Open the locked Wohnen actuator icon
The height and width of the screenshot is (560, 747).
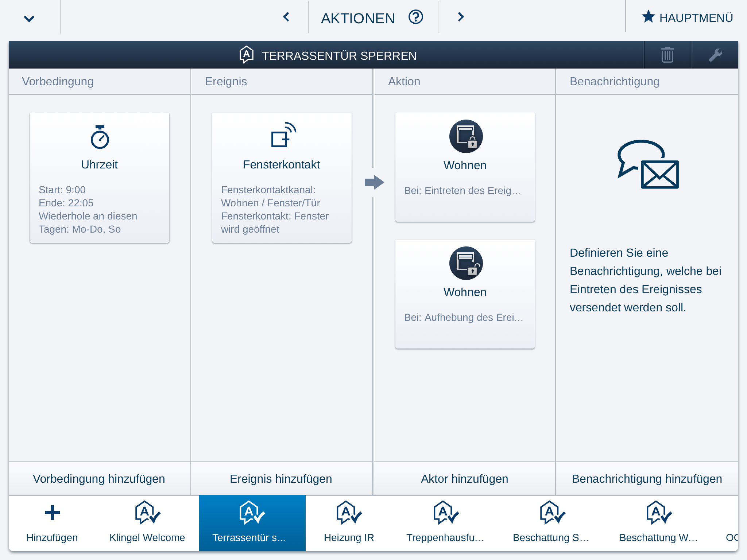tap(466, 136)
